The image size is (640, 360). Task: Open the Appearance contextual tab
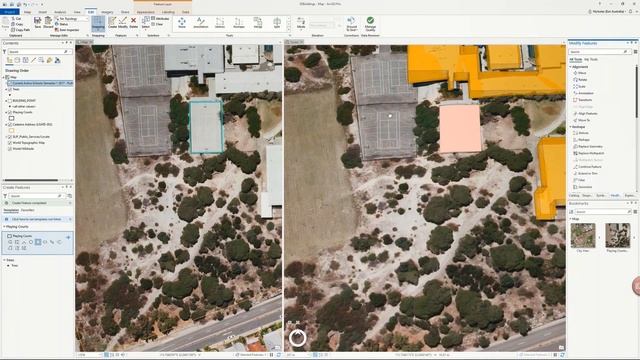(146, 12)
